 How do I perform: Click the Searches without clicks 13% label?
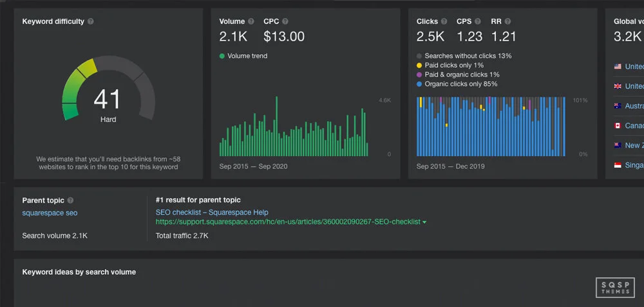(468, 56)
